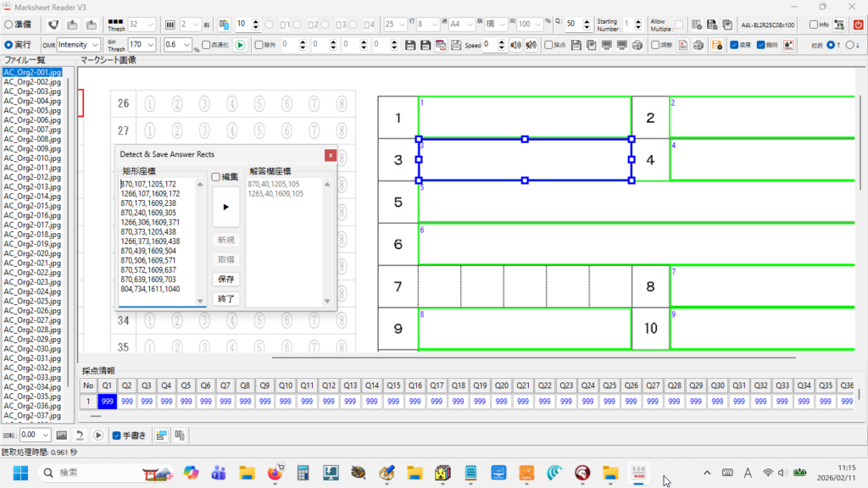Viewport: 868px width, 488px height.
Task: Click the undo icon in bottom toolbar
Action: pyautogui.click(x=80, y=435)
